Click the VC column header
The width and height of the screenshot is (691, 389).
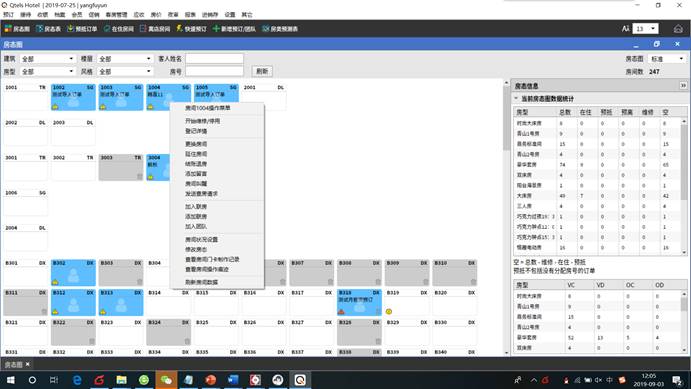tap(571, 285)
